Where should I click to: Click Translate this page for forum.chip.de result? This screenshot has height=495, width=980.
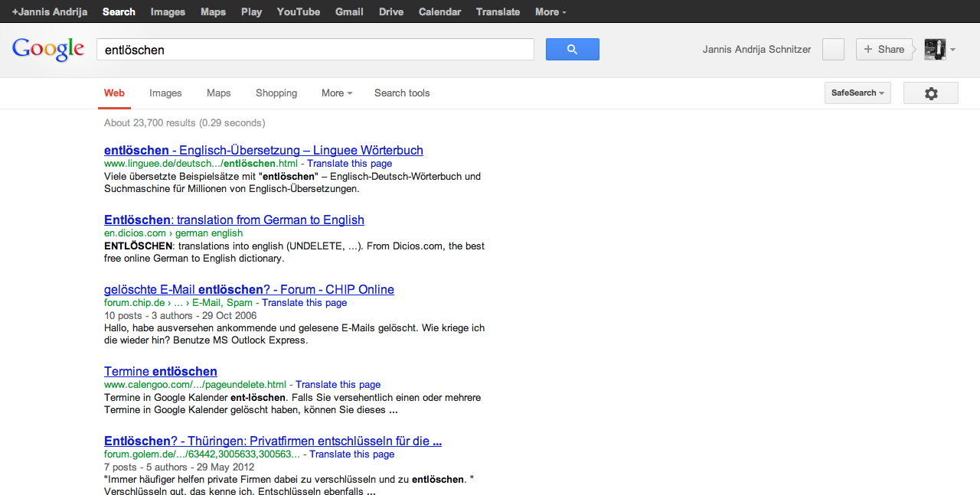(304, 303)
